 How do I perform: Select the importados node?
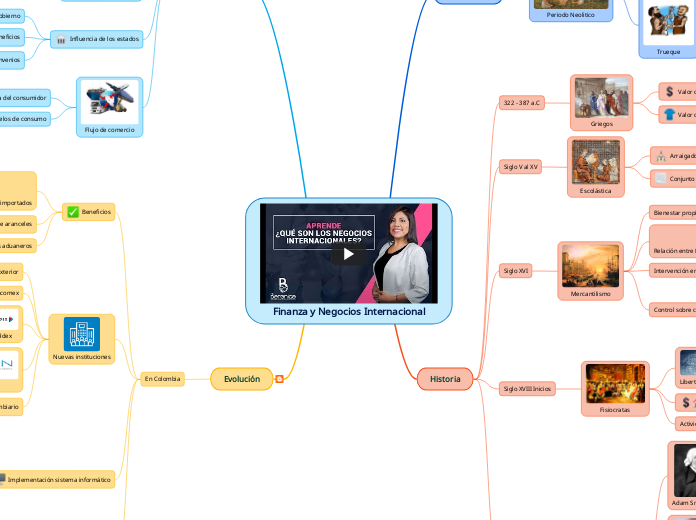18,191
